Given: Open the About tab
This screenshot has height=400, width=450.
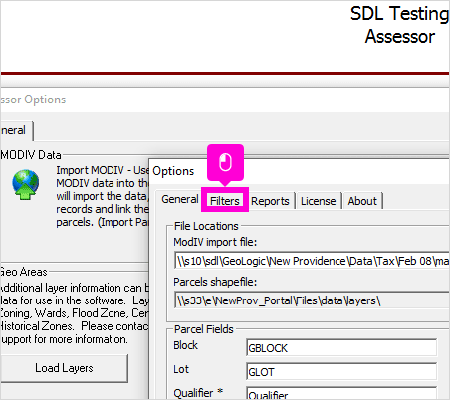Looking at the screenshot, I should click(x=362, y=201).
